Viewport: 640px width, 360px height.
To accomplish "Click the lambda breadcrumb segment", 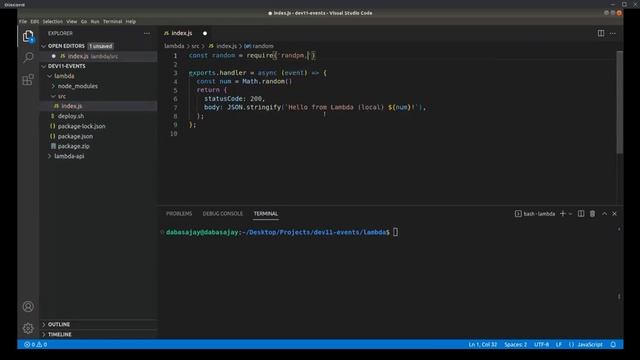I will click(x=174, y=46).
